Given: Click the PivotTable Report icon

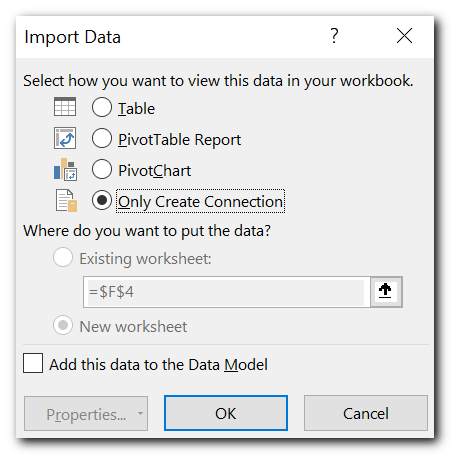Looking at the screenshot, I should tap(65, 138).
